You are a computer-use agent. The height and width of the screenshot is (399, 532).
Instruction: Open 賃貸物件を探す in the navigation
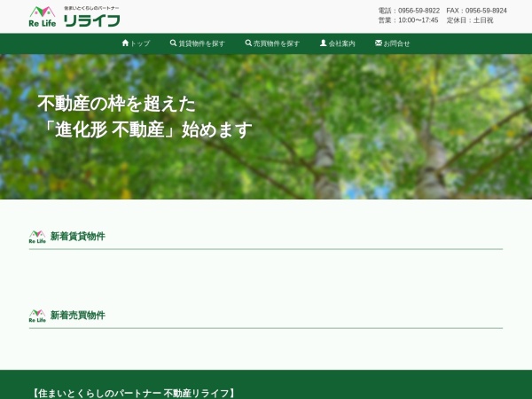pos(201,43)
